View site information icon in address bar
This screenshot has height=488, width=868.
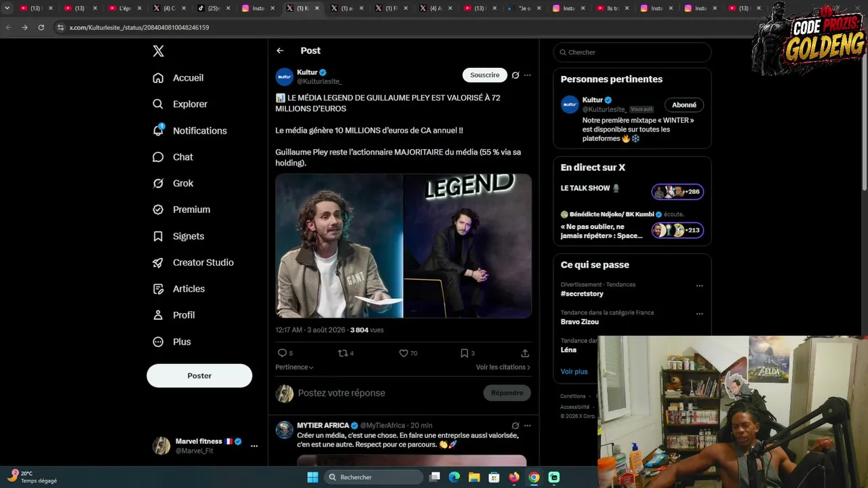click(x=60, y=28)
